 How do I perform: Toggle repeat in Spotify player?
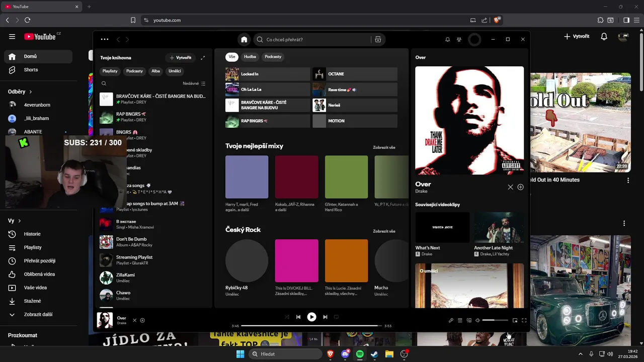pyautogui.click(x=337, y=317)
